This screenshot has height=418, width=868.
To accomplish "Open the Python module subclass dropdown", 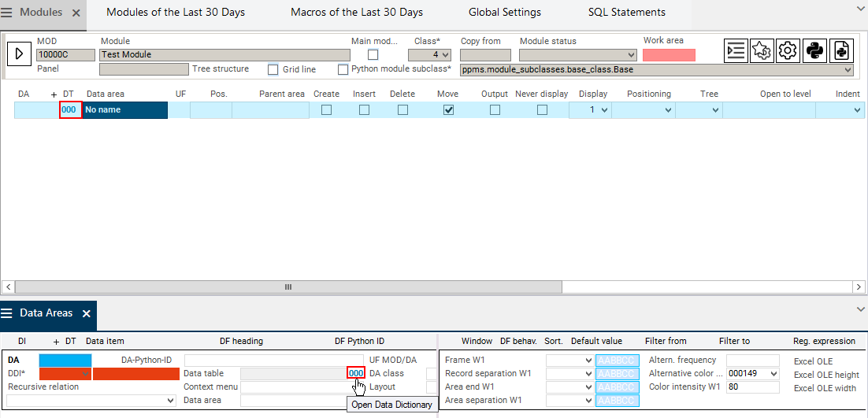I will click(x=656, y=70).
